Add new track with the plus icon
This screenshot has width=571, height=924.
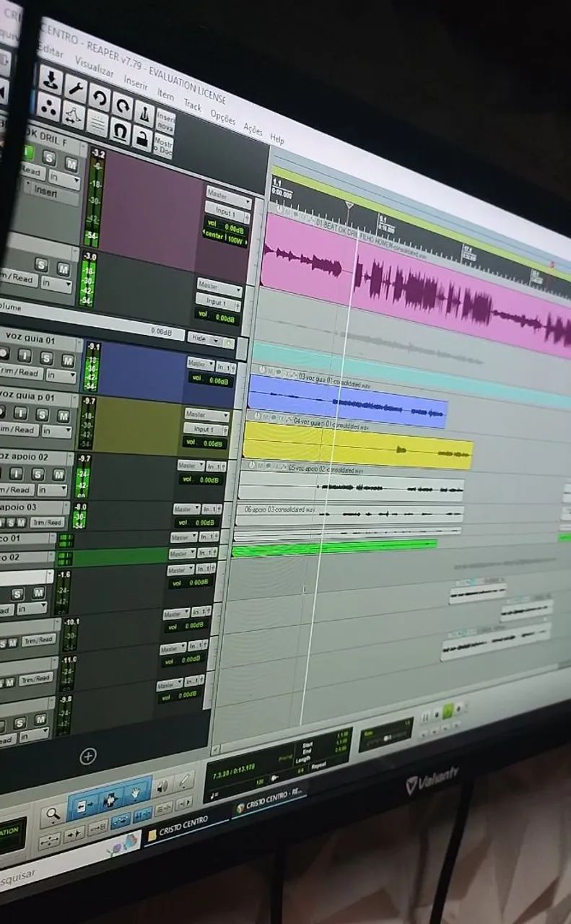[x=88, y=756]
